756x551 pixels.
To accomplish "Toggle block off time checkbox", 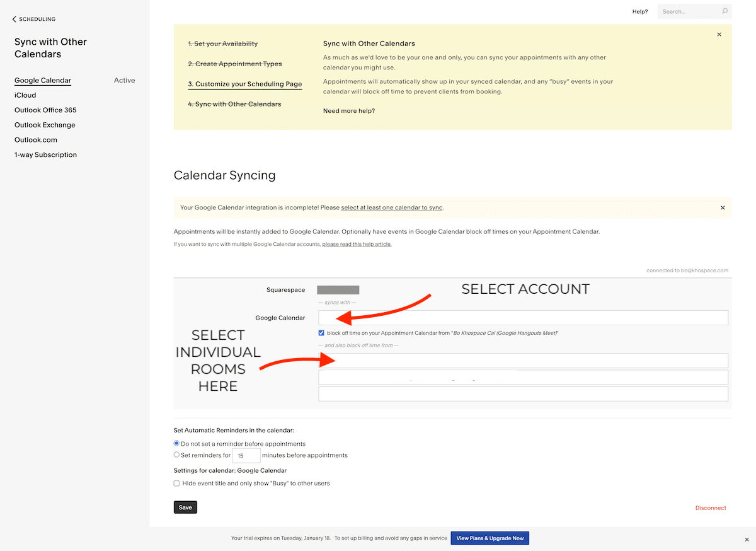I will click(x=322, y=333).
